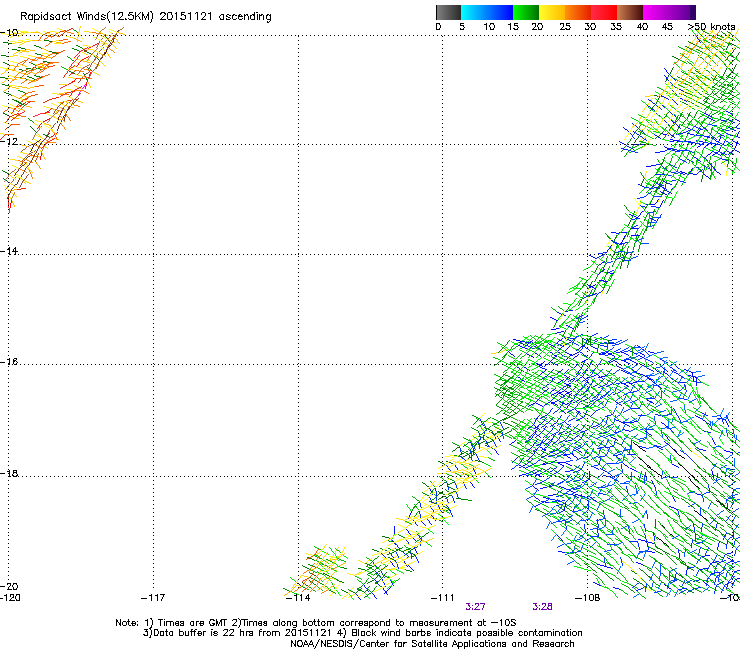Click the purple '3:28' time label
The width and height of the screenshot is (740, 650).
click(542, 607)
